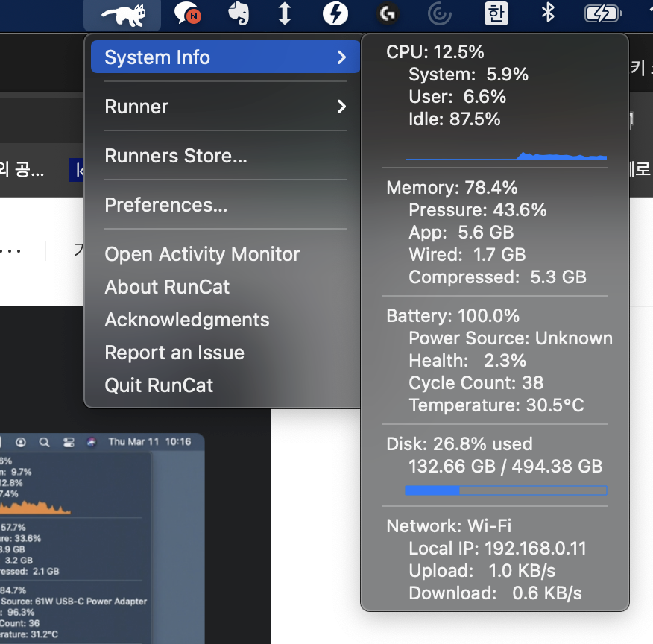Screen dimensions: 653x644
Task: Click the Battery: 100.0% header
Action: pos(452,316)
